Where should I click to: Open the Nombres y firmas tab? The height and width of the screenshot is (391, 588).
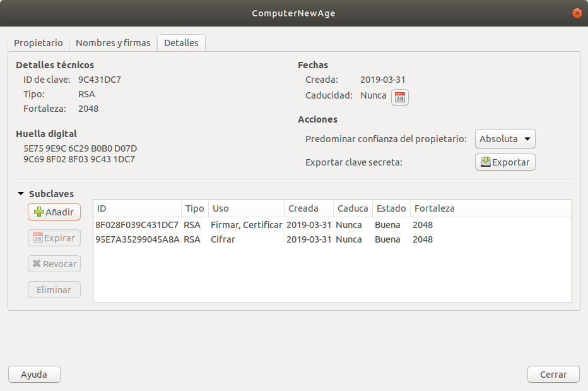[x=113, y=43]
